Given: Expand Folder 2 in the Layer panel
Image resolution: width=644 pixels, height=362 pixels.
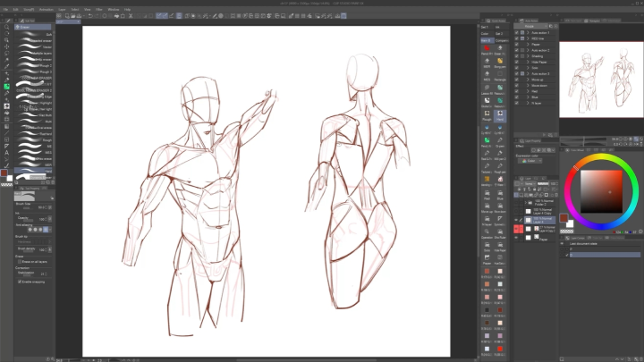Looking at the screenshot, I should (x=525, y=203).
